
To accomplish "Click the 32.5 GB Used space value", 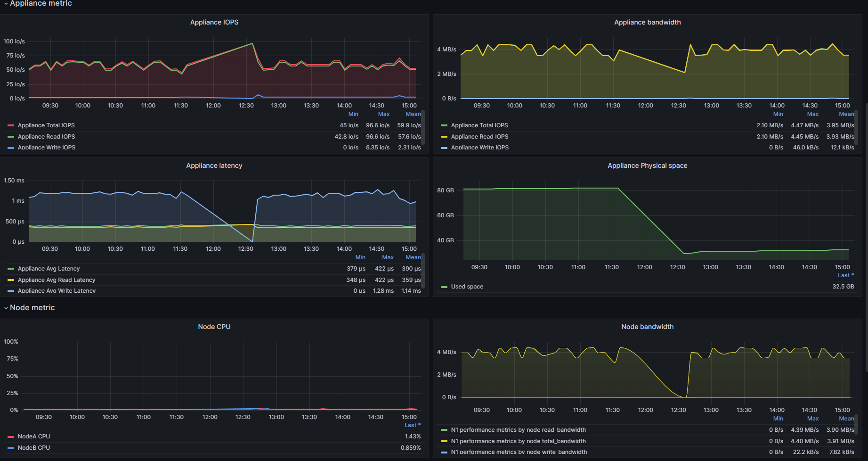I will pos(843,287).
